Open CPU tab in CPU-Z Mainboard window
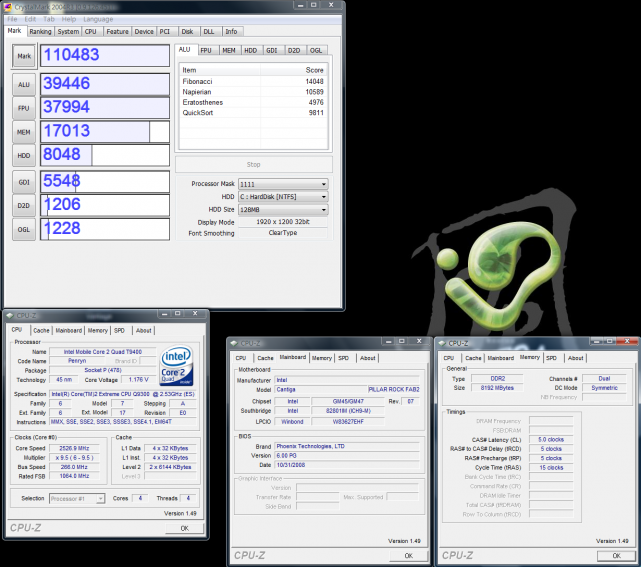 click(241, 358)
